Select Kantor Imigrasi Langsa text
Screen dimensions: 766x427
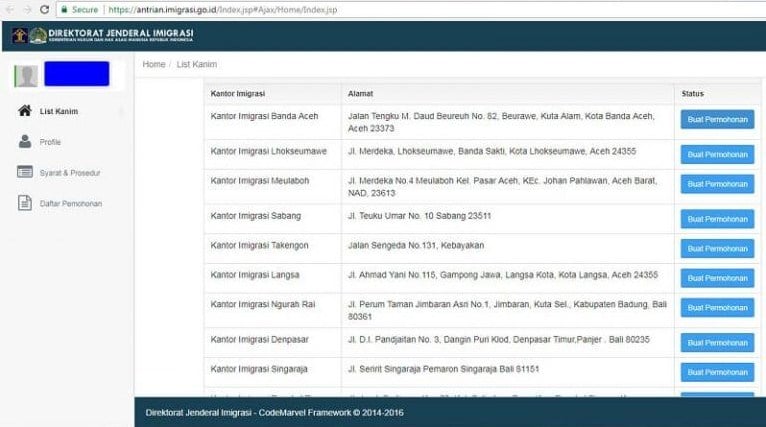click(x=255, y=275)
